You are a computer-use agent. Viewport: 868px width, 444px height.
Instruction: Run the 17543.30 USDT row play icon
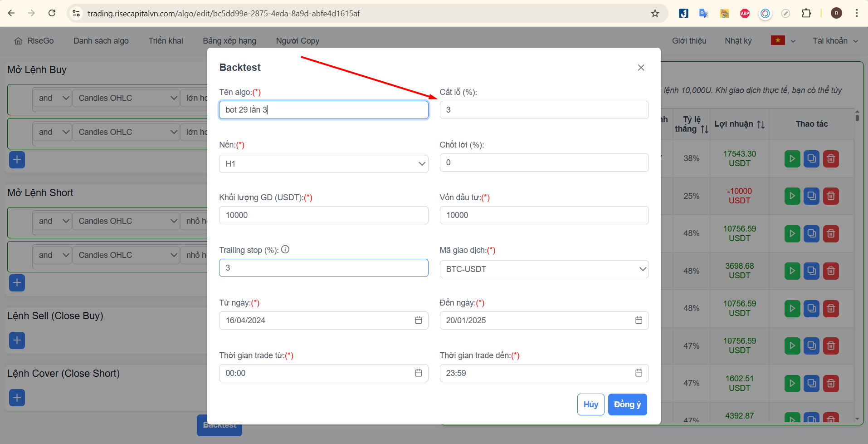(x=792, y=159)
